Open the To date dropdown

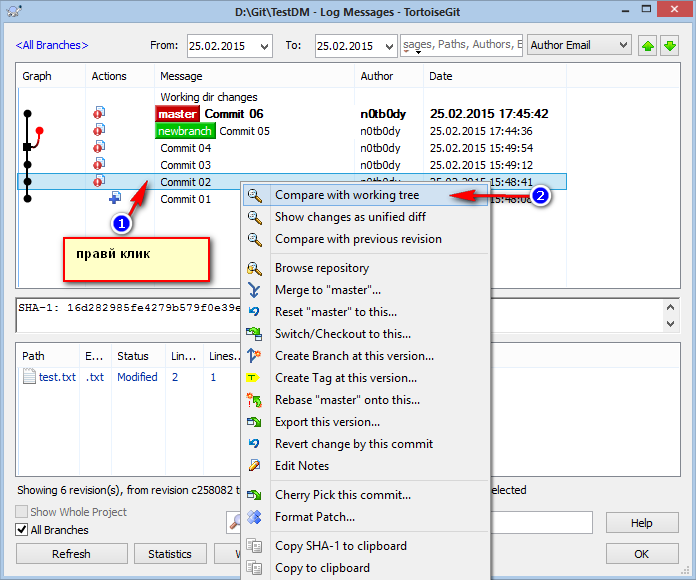[389, 46]
